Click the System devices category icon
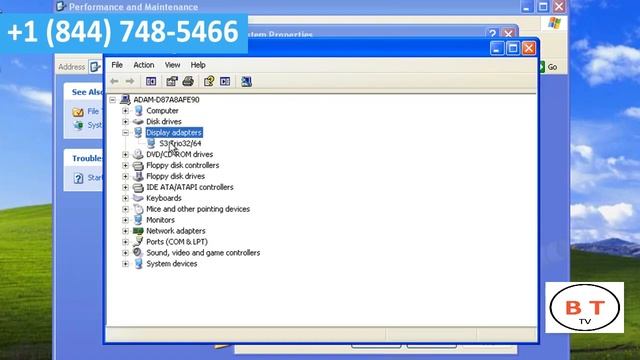 tap(138, 264)
